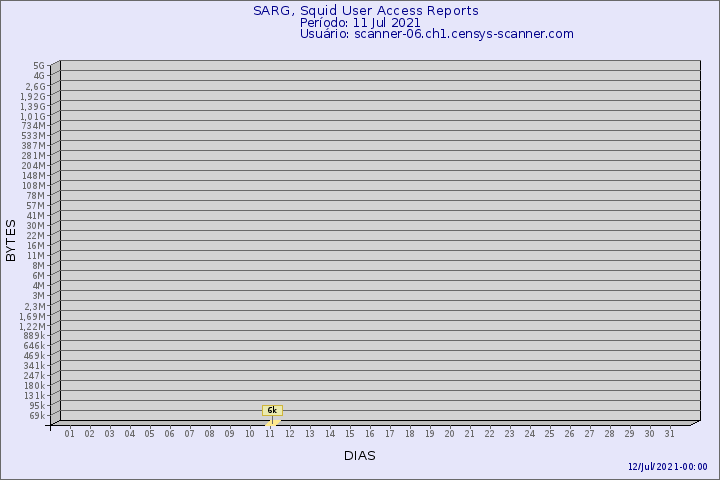Click the '30M' y-axis label
Viewport: 720px width, 480px height.
(36, 226)
